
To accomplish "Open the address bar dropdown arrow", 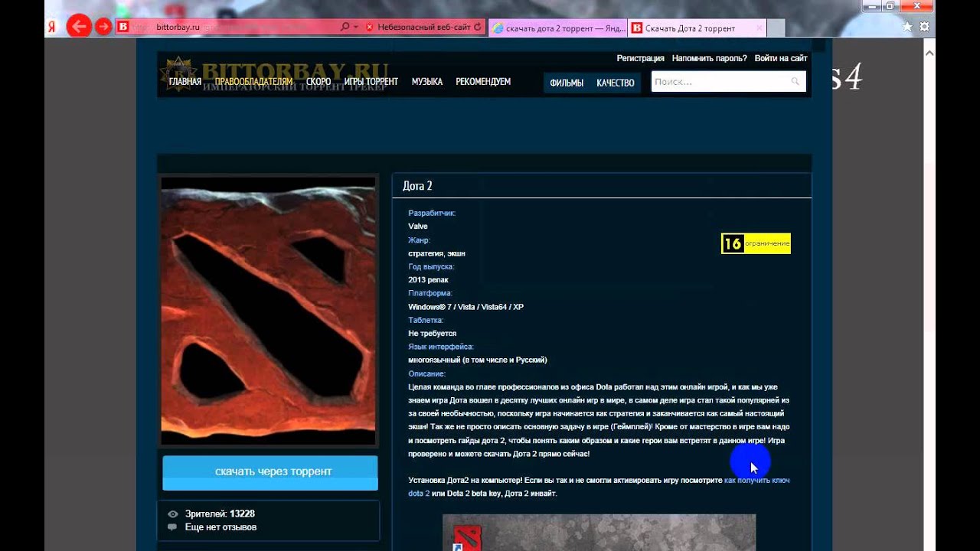I will coord(356,27).
